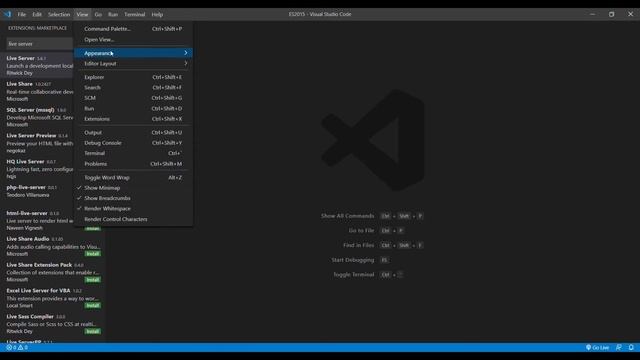
Task: Select Terminal entry in the View menu
Action: coord(133,153)
